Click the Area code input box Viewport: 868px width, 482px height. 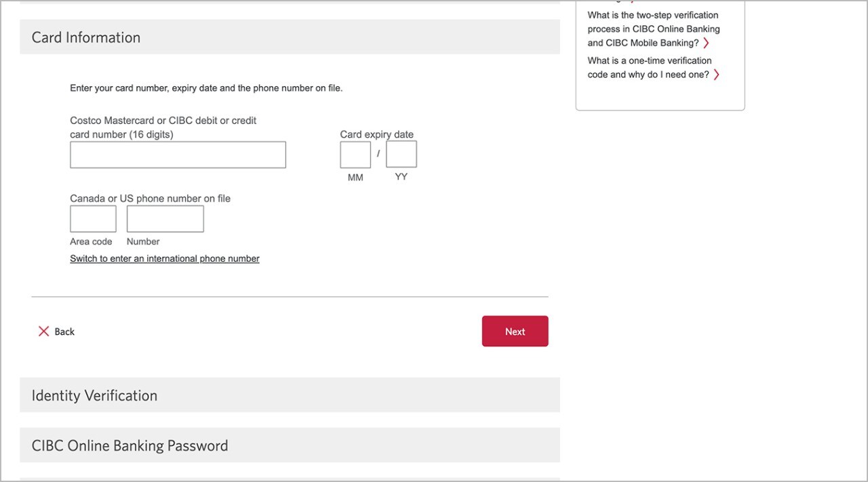pos(93,219)
